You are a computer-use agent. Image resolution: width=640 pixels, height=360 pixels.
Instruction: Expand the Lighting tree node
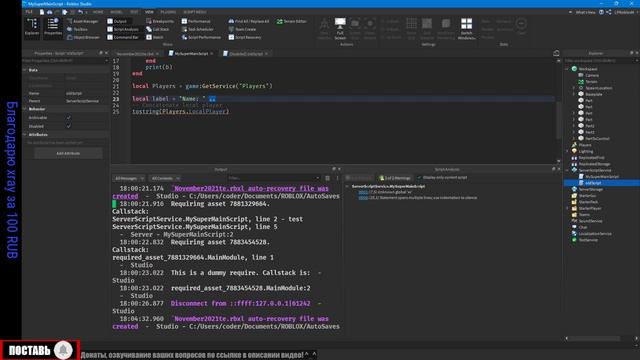[x=567, y=151]
